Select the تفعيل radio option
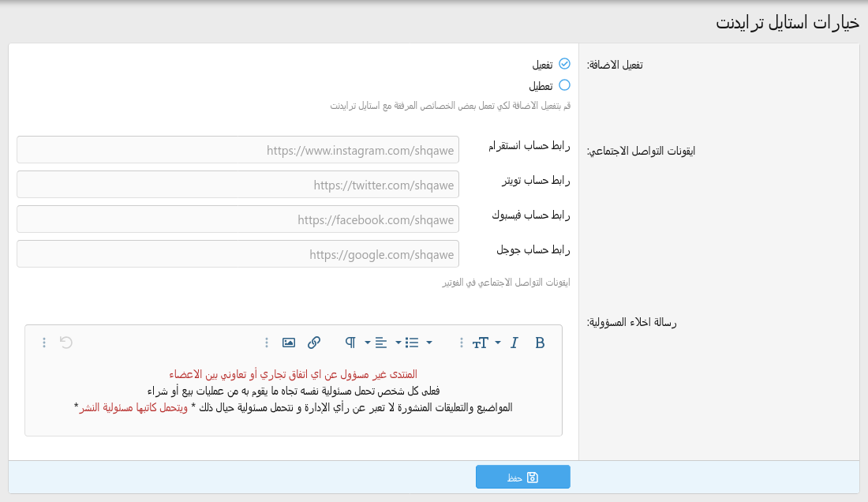 564,64
